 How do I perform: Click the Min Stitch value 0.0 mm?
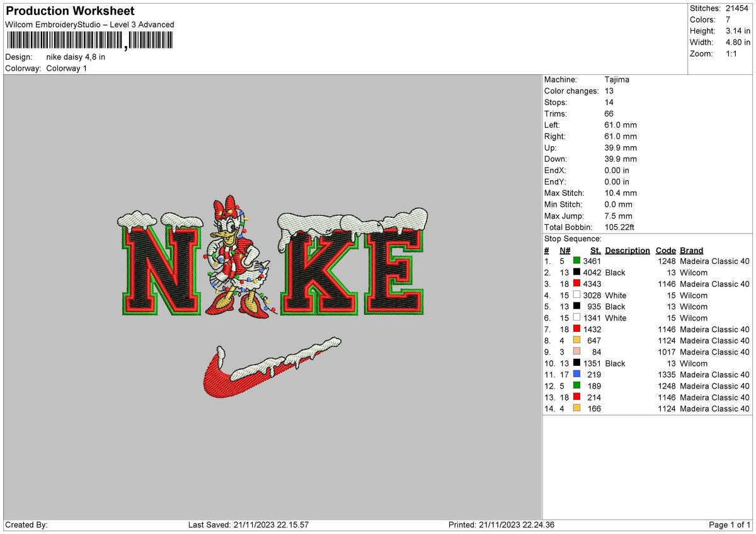click(x=618, y=204)
